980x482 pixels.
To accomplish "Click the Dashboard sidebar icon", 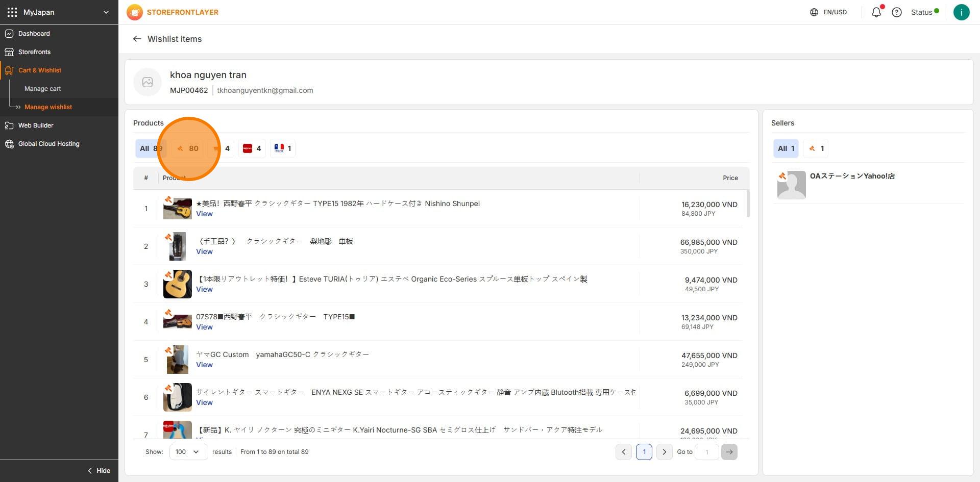I will point(9,34).
